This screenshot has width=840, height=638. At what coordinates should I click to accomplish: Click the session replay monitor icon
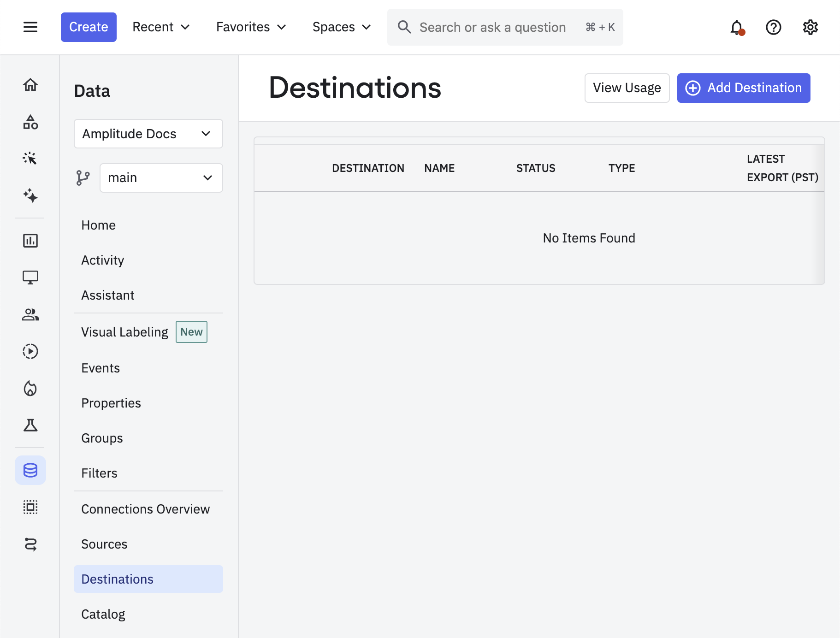30,277
